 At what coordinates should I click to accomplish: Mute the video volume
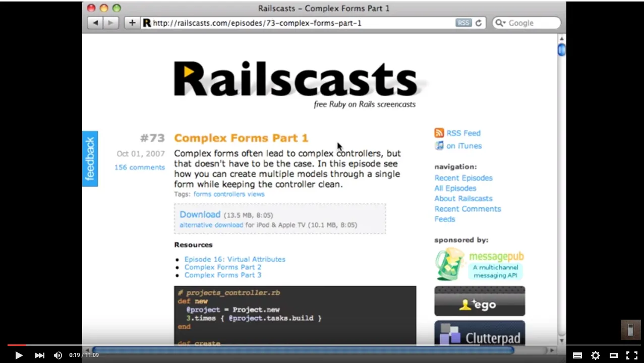click(58, 355)
